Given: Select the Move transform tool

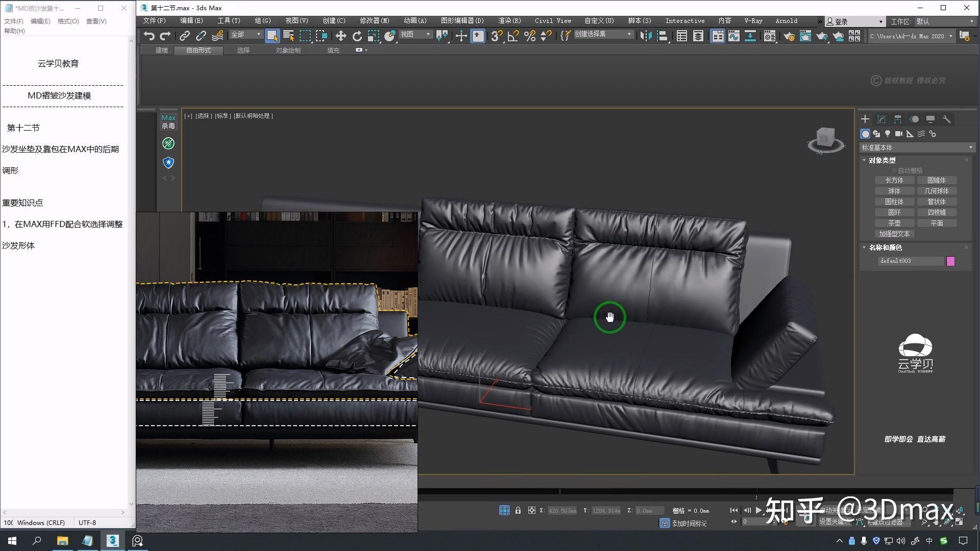Looking at the screenshot, I should pyautogui.click(x=340, y=36).
